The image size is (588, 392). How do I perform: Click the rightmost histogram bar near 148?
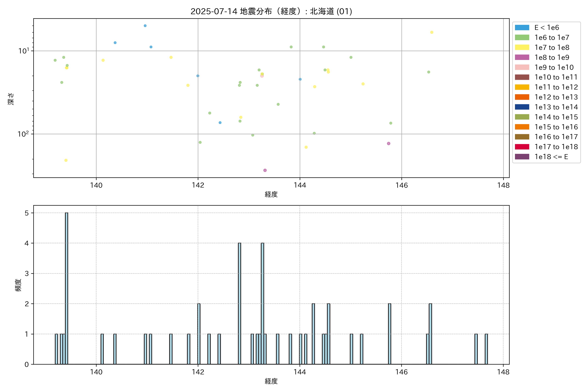(486, 349)
